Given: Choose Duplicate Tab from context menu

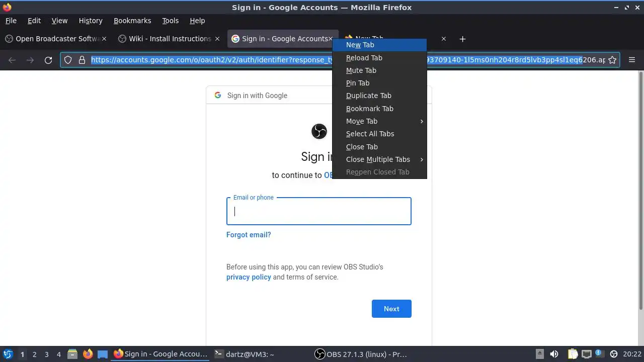Looking at the screenshot, I should point(379,96).
